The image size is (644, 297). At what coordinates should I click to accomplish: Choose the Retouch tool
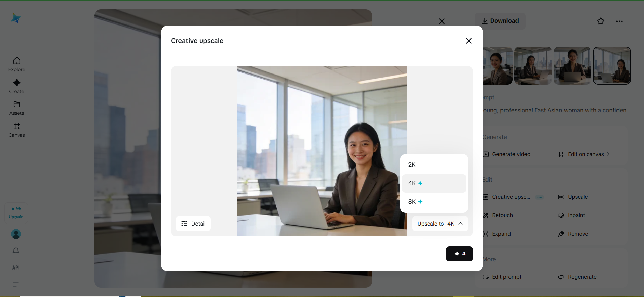point(498,215)
